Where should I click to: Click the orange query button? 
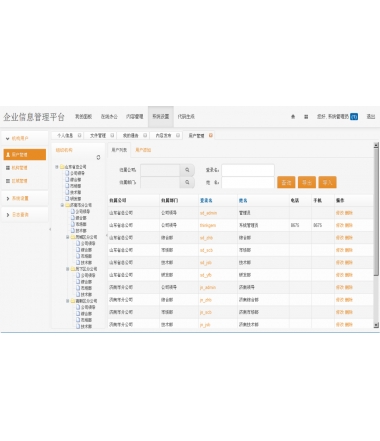pyautogui.click(x=286, y=182)
